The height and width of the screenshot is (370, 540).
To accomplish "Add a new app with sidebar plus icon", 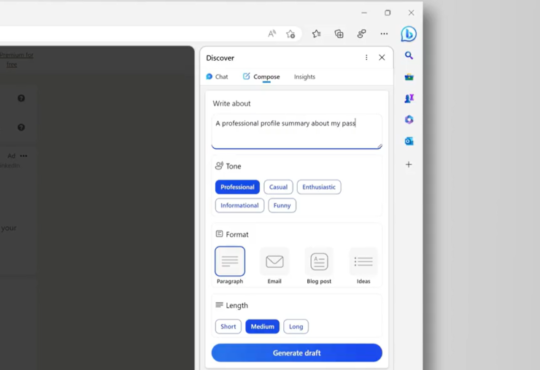I will [409, 164].
